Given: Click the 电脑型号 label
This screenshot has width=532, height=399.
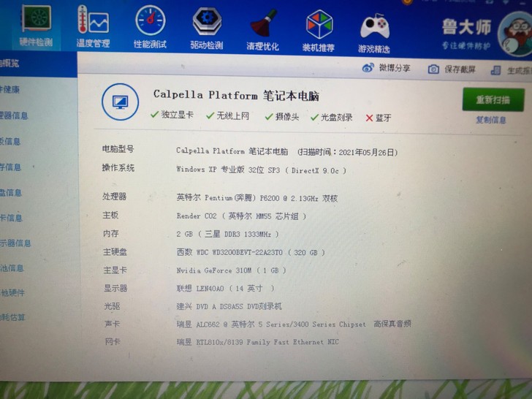Looking at the screenshot, I should point(118,148).
